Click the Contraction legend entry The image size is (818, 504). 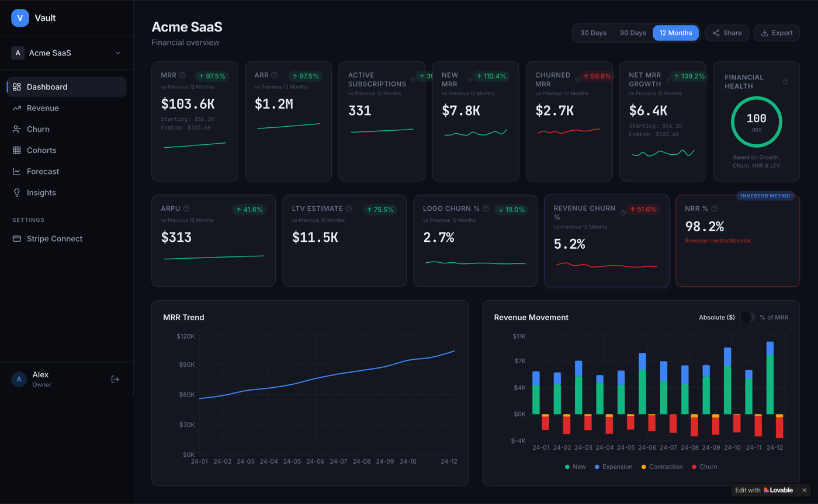[662, 467]
